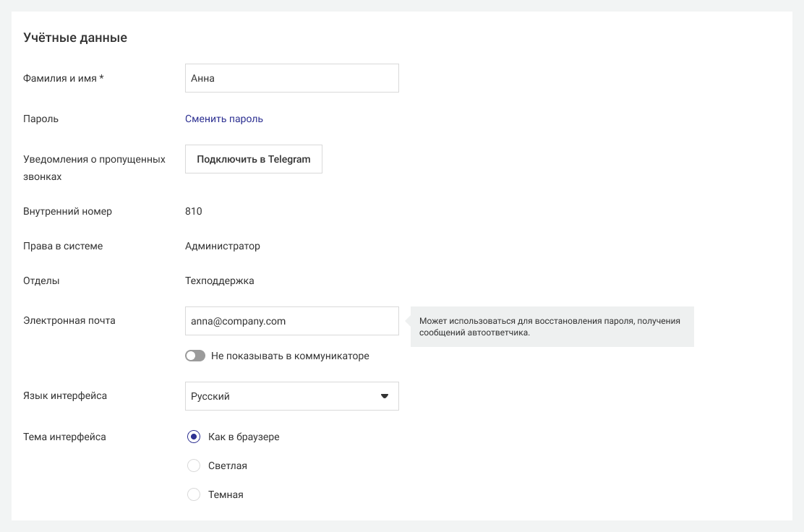
Task: Click the email field with anna@company.com
Action: coord(291,321)
